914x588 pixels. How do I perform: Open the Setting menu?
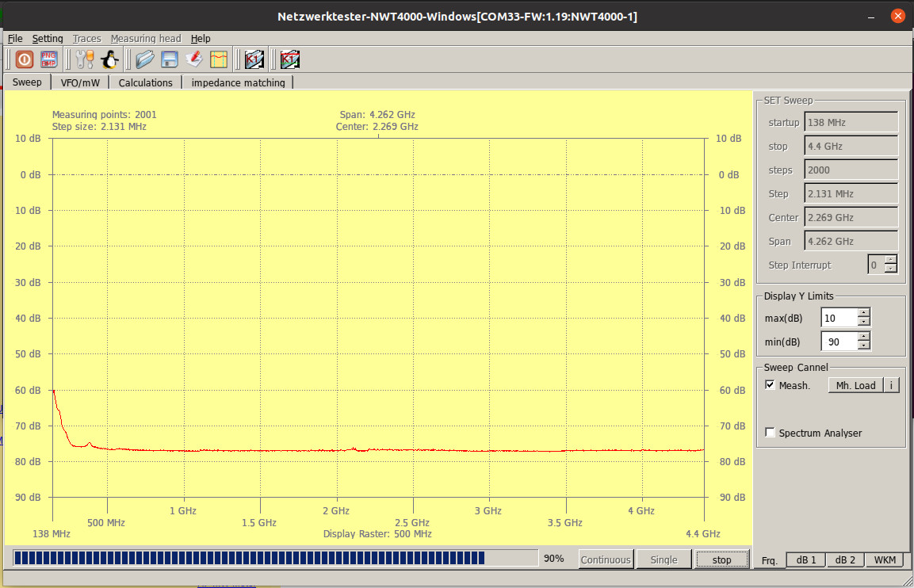pyautogui.click(x=48, y=39)
